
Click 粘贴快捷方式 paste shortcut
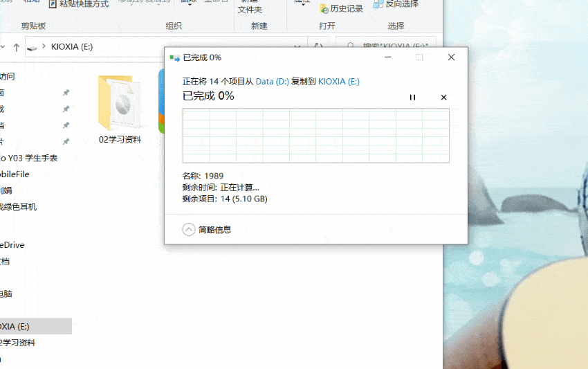[x=79, y=3]
